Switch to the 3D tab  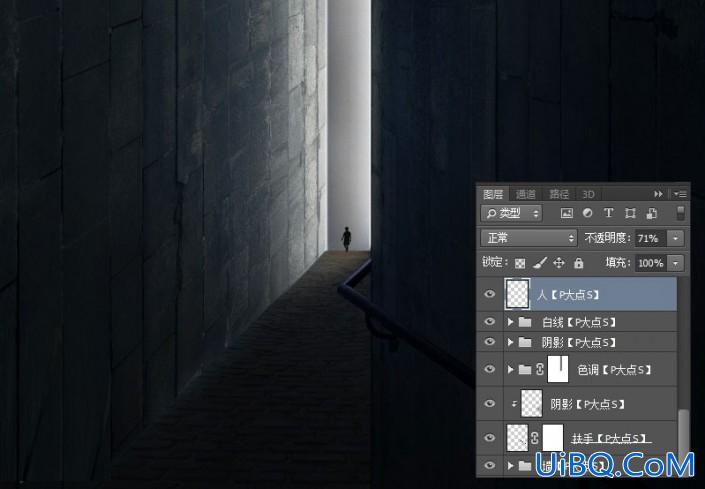pos(589,194)
